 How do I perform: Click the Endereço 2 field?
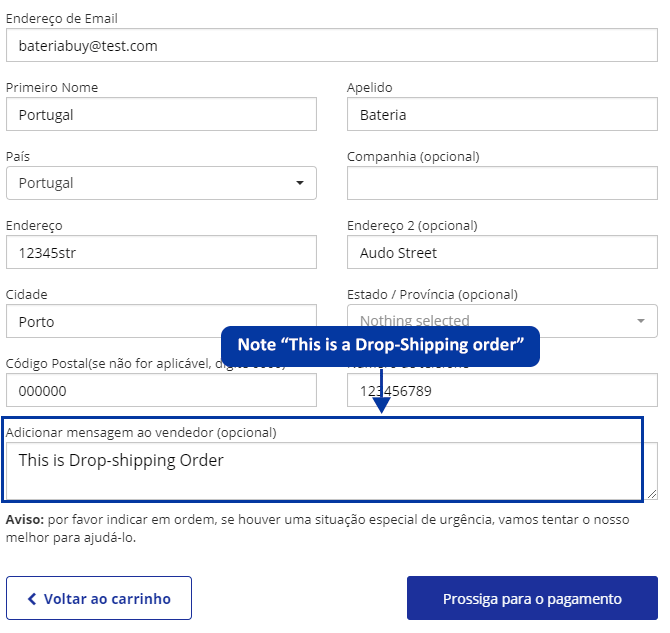click(502, 252)
